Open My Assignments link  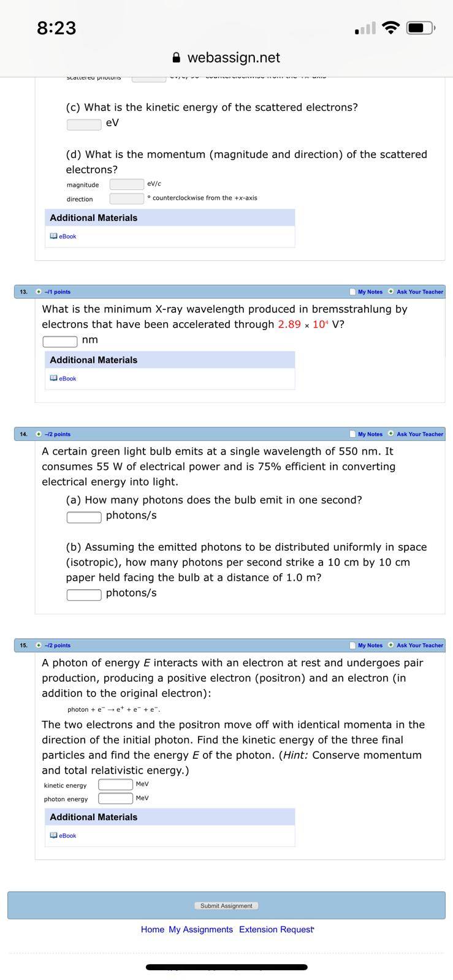point(201,930)
